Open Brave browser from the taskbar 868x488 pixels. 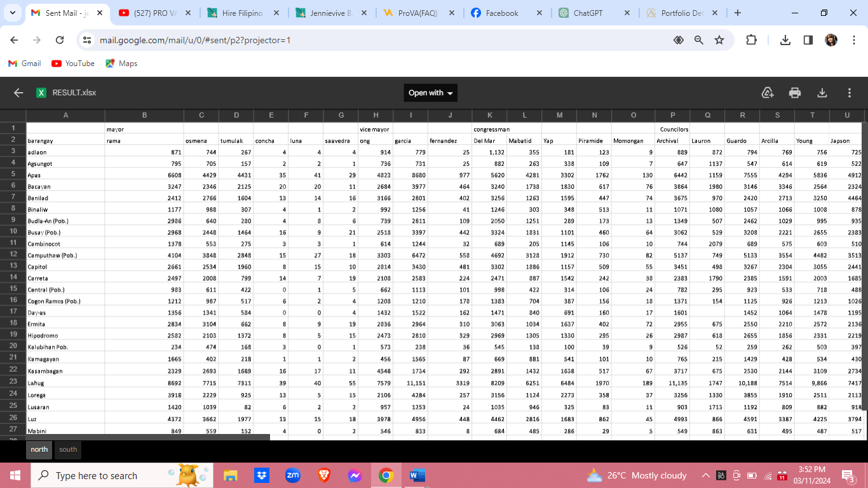tap(323, 475)
